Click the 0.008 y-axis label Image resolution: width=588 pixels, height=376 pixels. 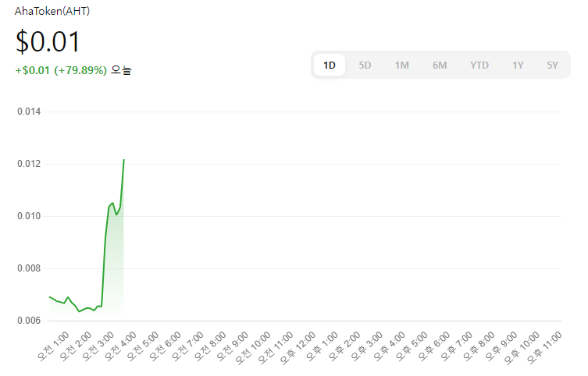click(x=29, y=268)
